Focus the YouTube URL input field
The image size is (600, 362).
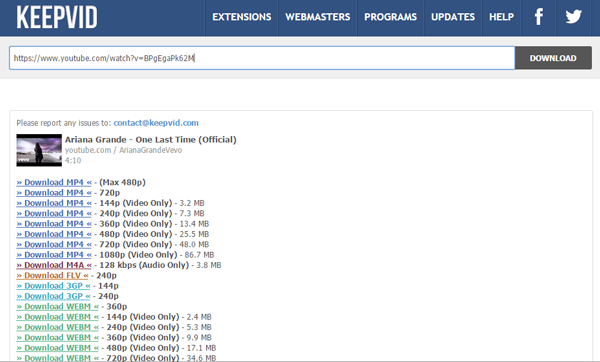(x=262, y=58)
